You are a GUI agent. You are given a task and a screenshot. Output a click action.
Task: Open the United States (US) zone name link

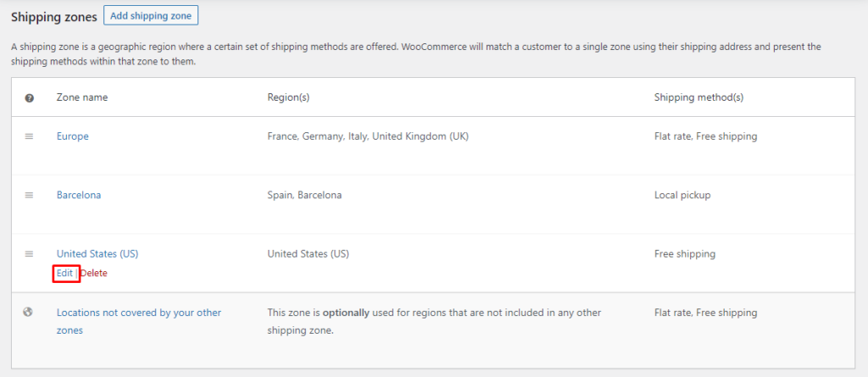pyautogui.click(x=97, y=254)
